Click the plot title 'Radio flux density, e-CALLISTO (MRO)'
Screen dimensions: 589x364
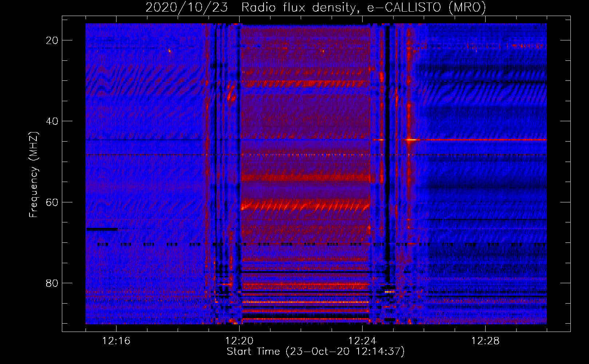(x=364, y=7)
